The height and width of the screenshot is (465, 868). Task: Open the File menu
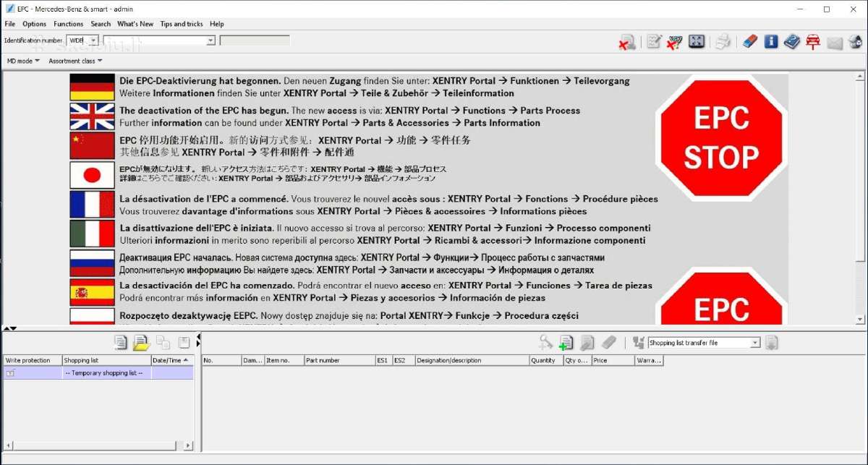10,24
